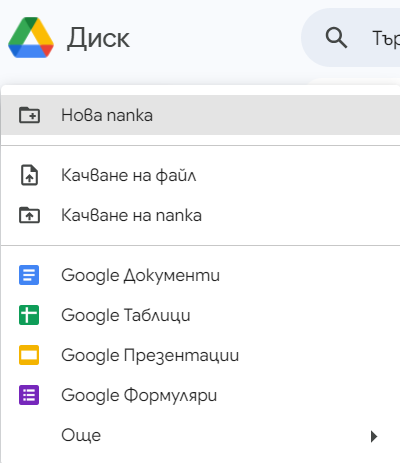
Task: Choose the Нова папка menu entry
Action: tap(200, 115)
